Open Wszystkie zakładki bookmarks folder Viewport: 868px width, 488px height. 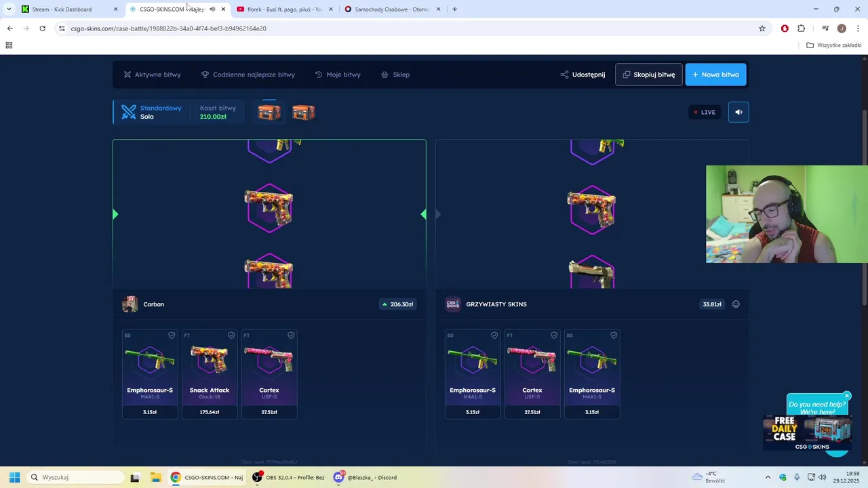834,45
